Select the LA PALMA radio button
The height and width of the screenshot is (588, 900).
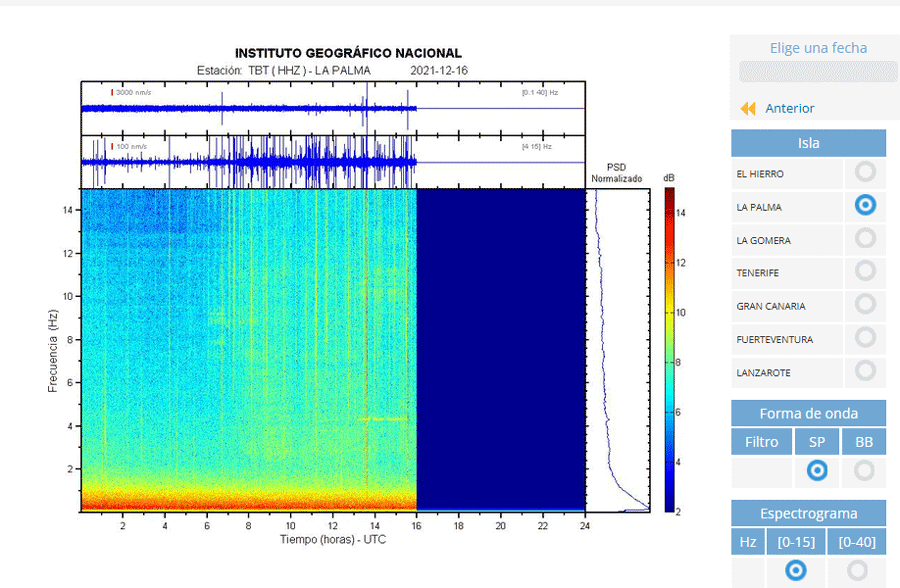(865, 205)
